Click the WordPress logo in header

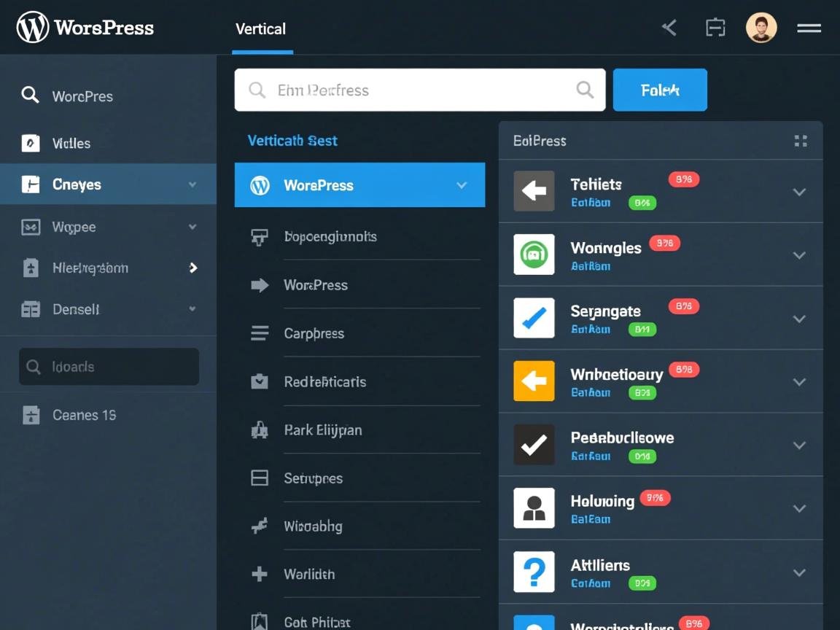pyautogui.click(x=33, y=28)
